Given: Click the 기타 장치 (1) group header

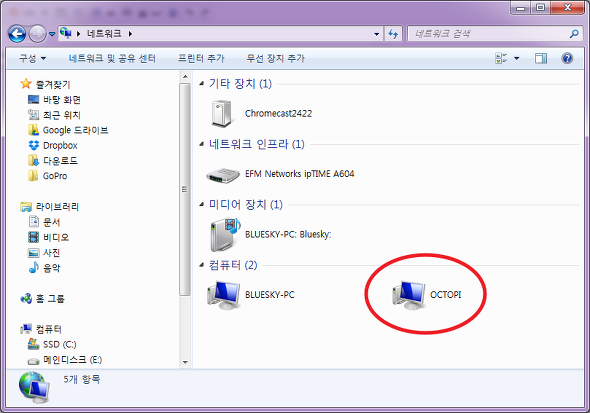Looking at the screenshot, I should 240,84.
